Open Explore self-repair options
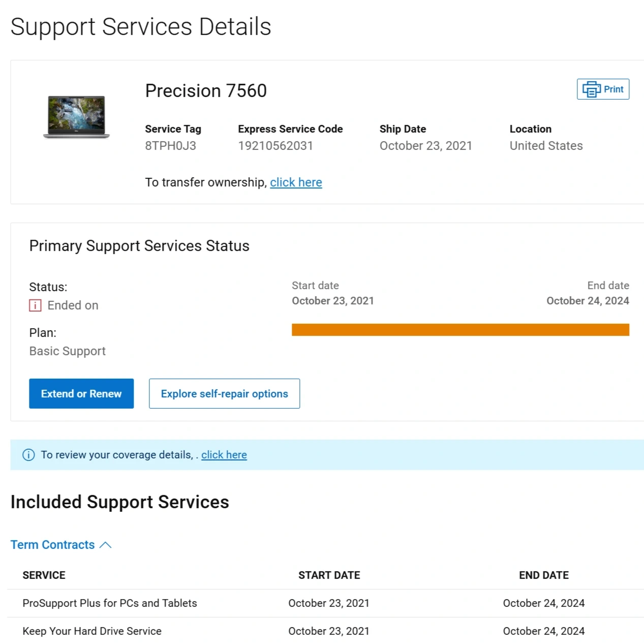644x644 pixels. 224,393
